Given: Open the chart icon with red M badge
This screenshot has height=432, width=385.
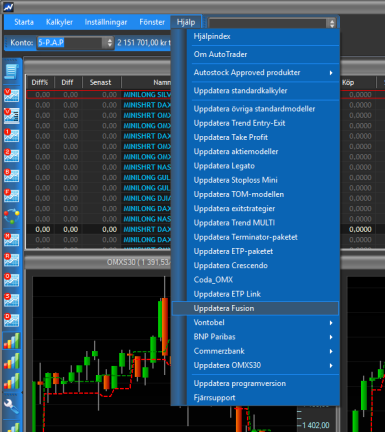Looking at the screenshot, I should point(11,240).
